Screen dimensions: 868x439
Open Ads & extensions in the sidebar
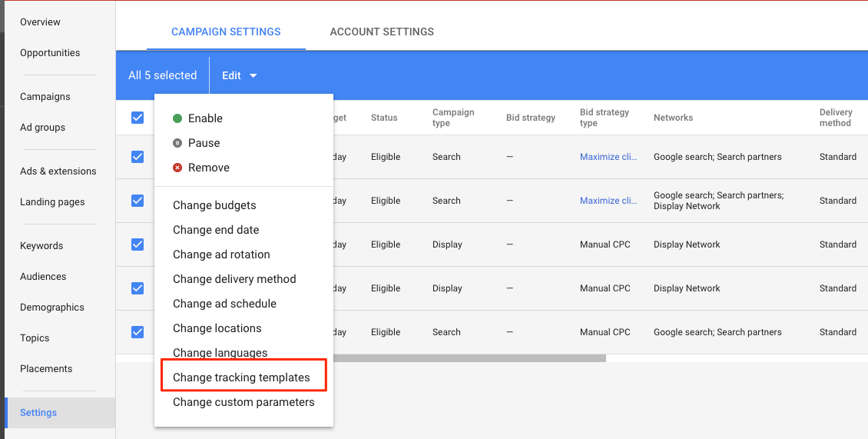58,171
